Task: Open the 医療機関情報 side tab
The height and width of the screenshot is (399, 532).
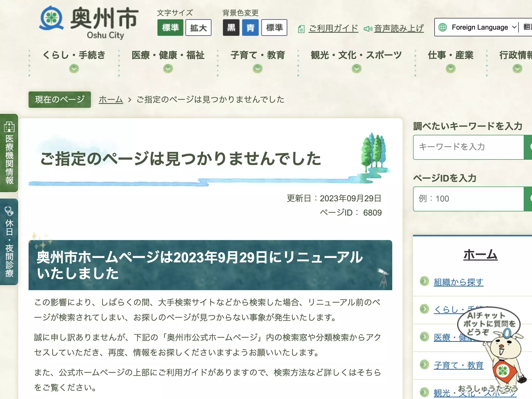Action: 9,153
